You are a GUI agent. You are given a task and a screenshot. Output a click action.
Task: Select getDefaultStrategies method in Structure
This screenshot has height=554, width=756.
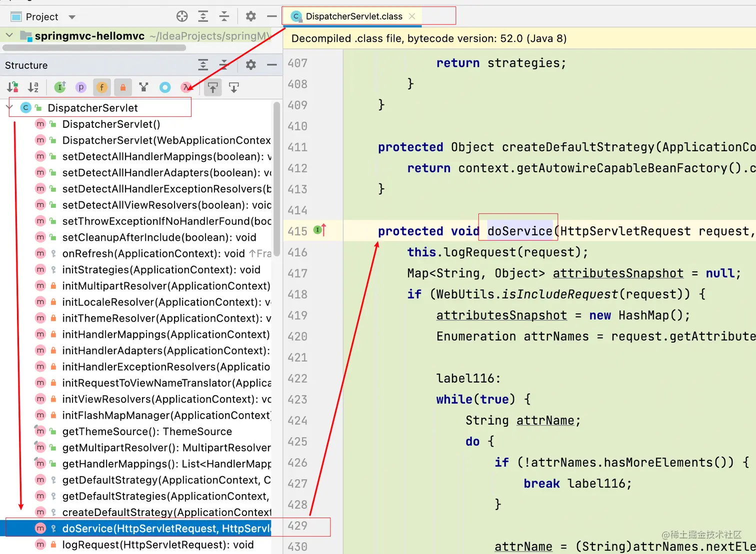[x=166, y=496]
